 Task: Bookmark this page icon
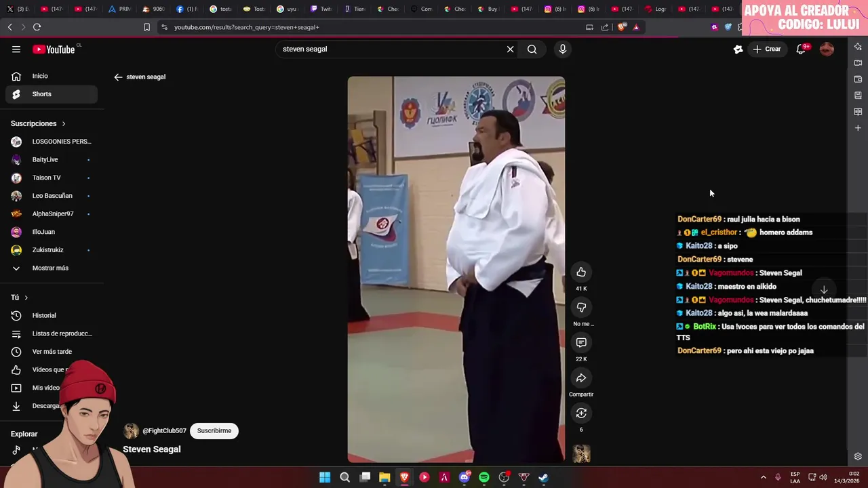(x=146, y=27)
